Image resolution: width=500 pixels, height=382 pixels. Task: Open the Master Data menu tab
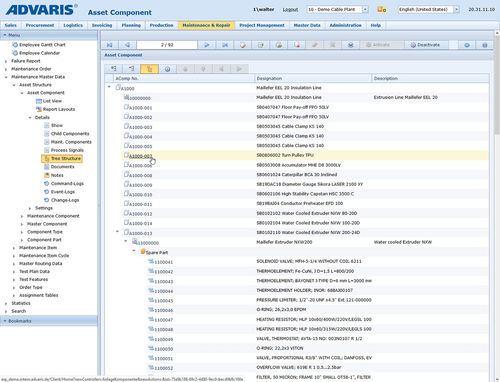307,25
